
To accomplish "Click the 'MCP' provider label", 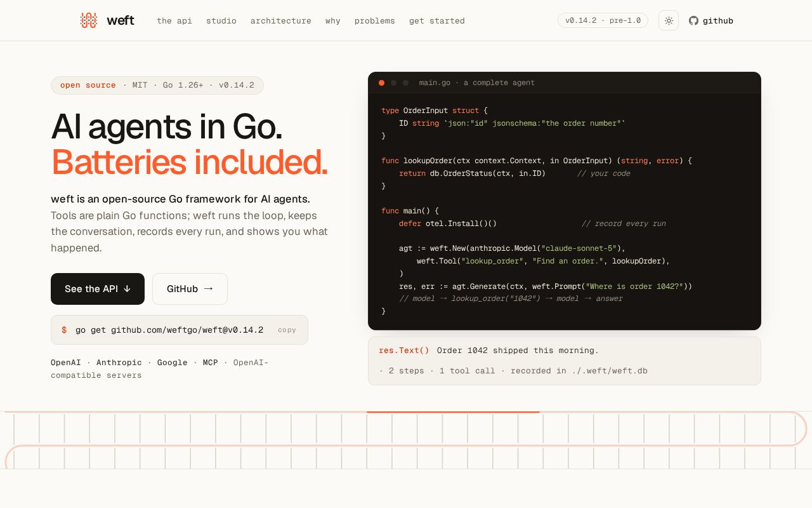I will (211, 363).
